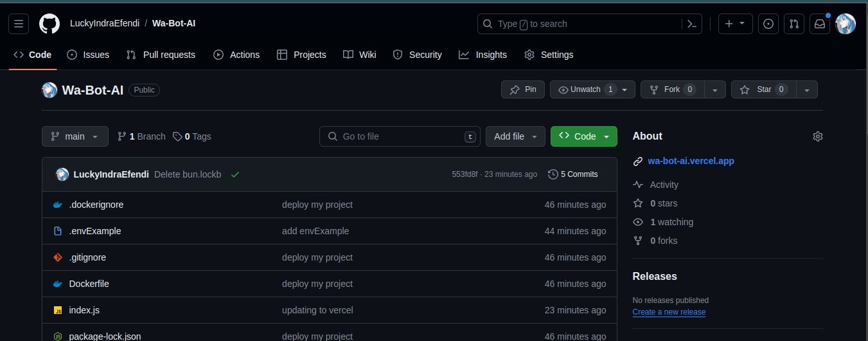Expand the Star lists dropdown arrow
This screenshot has height=341, width=868.
pos(807,89)
